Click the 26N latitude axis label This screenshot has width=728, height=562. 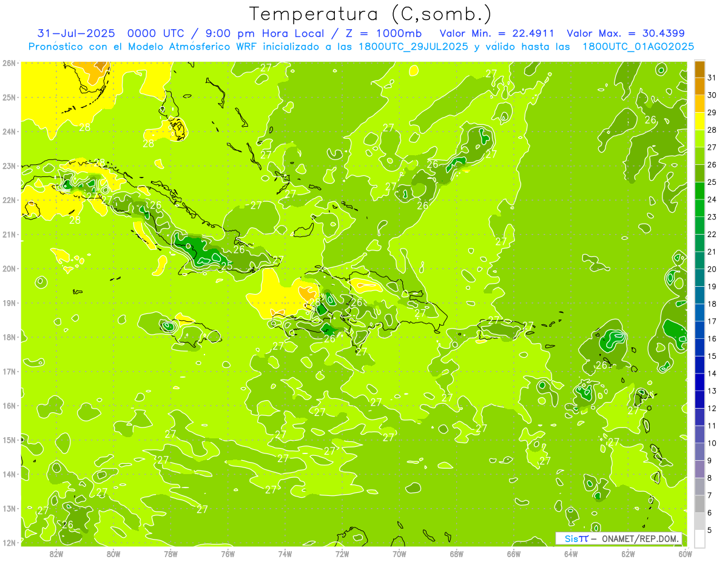click(x=8, y=63)
